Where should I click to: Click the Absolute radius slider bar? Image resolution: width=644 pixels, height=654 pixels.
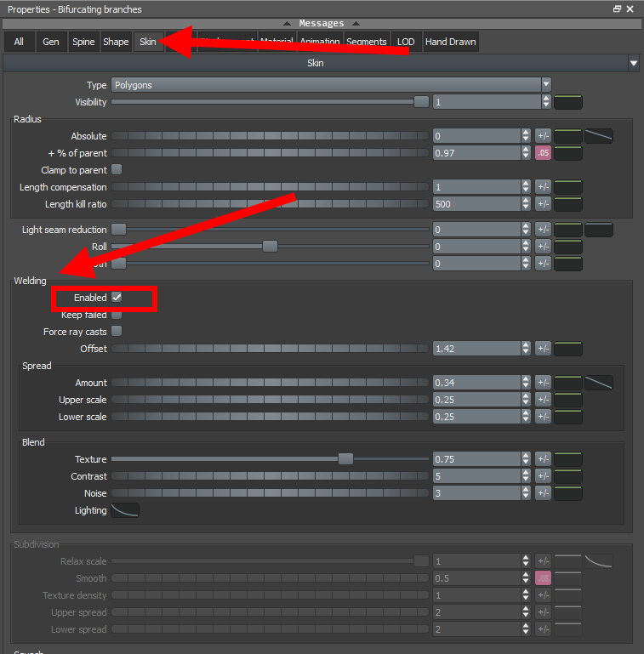coord(270,136)
